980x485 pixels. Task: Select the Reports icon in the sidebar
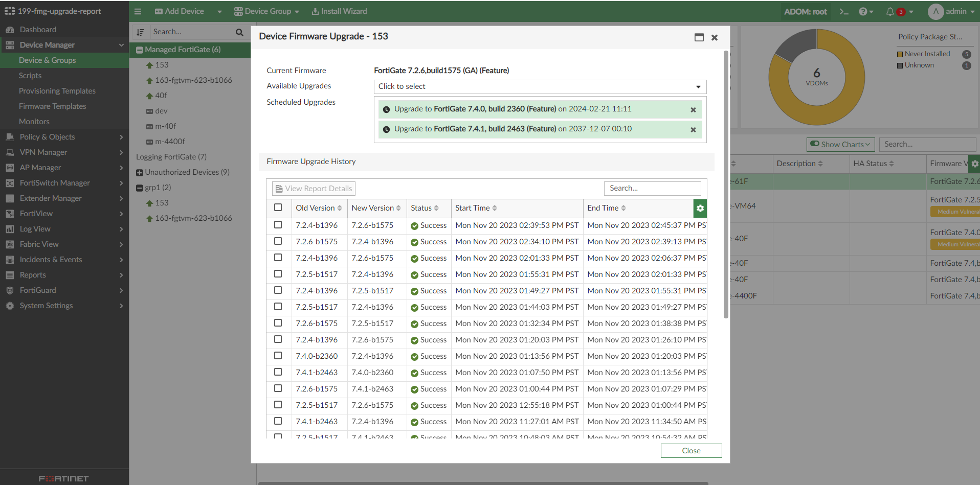(x=9, y=274)
